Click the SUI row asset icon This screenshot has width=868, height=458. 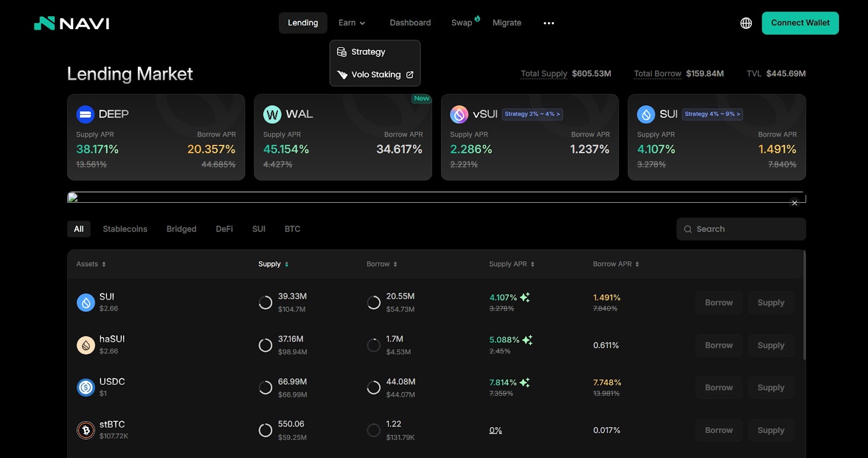click(x=86, y=302)
